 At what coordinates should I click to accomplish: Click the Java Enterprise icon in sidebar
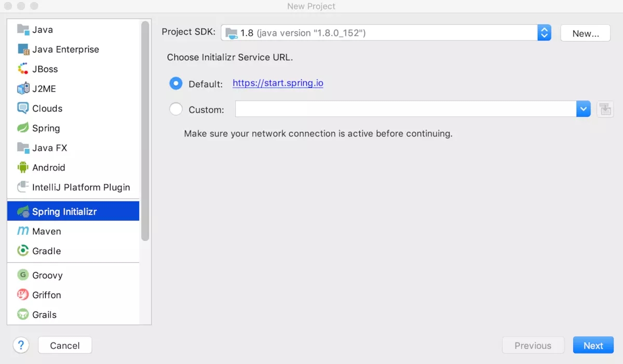pos(23,49)
